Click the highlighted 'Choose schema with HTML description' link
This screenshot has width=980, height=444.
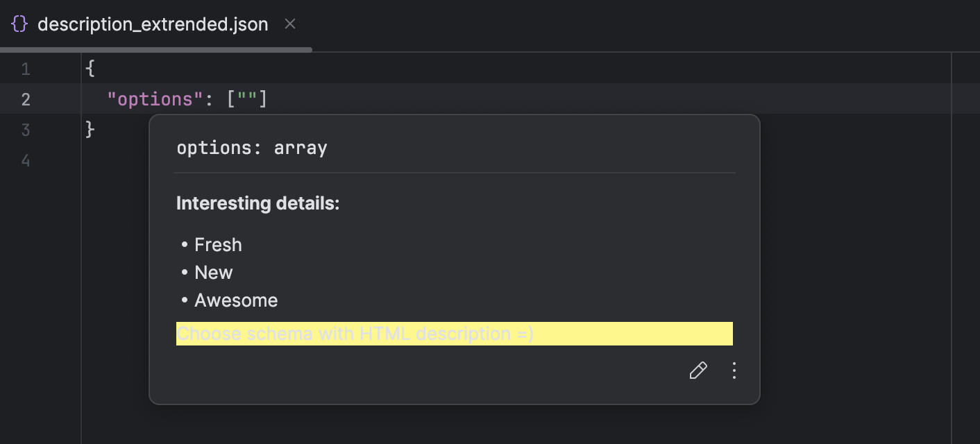[x=355, y=334]
